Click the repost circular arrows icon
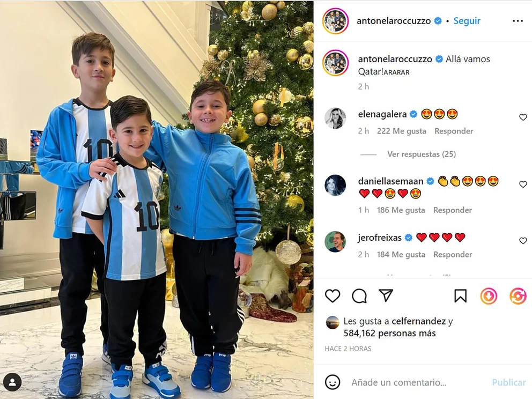Image resolution: width=532 pixels, height=399 pixels. (x=518, y=296)
